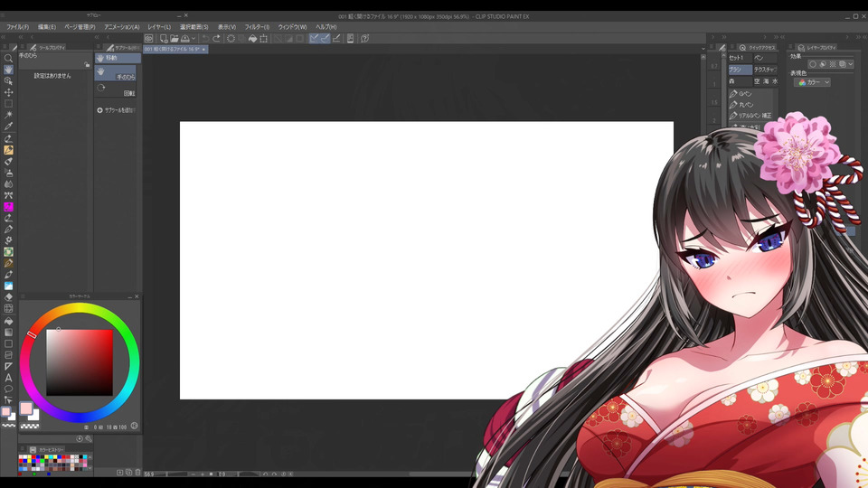Screen dimensions: 868x488
Task: Open the expression color カラー dropdown
Action: tap(812, 82)
